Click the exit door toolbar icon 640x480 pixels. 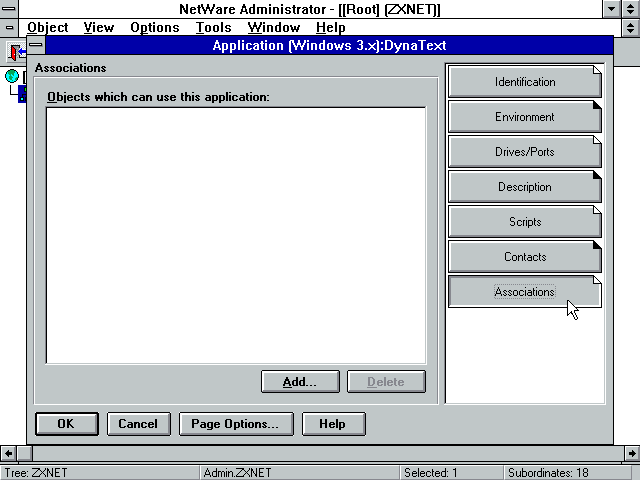click(16, 52)
